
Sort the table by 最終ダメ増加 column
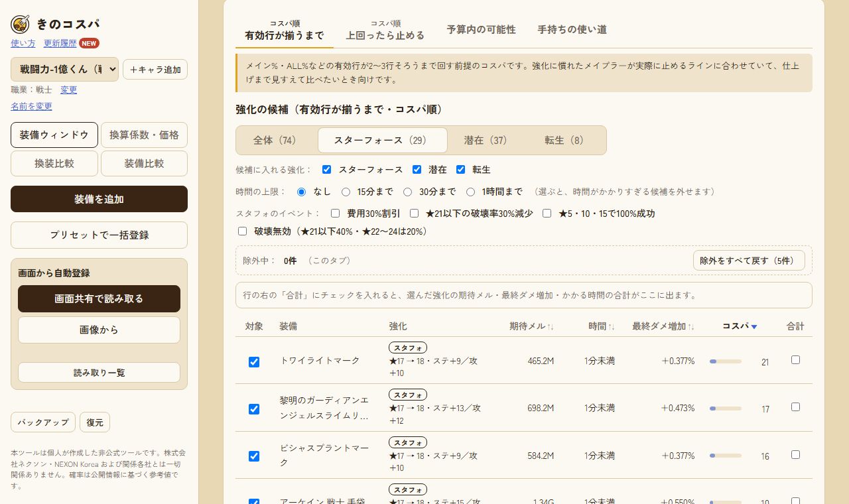pos(663,326)
